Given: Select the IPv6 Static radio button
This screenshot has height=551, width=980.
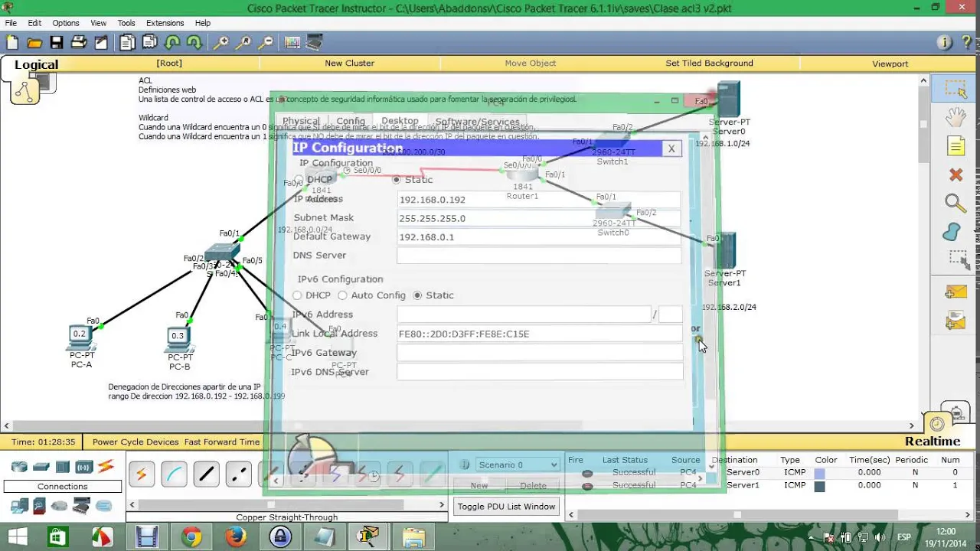Looking at the screenshot, I should pyautogui.click(x=417, y=295).
